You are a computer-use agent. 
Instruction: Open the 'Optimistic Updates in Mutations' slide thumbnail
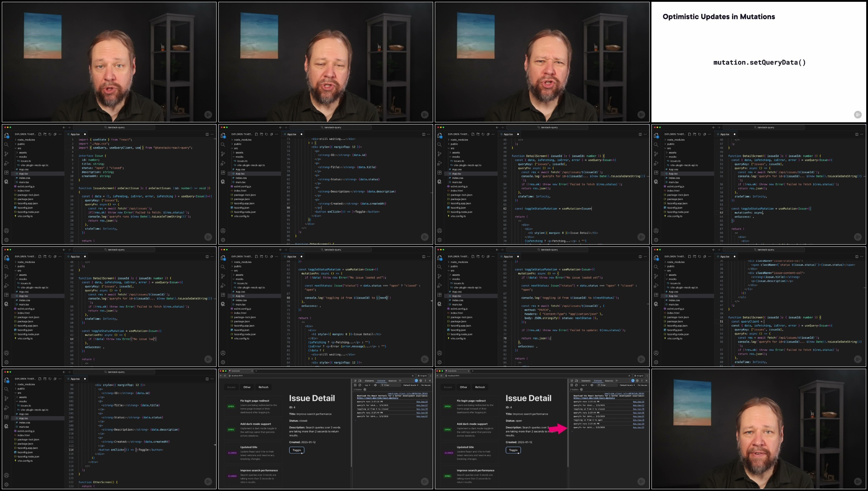(759, 62)
